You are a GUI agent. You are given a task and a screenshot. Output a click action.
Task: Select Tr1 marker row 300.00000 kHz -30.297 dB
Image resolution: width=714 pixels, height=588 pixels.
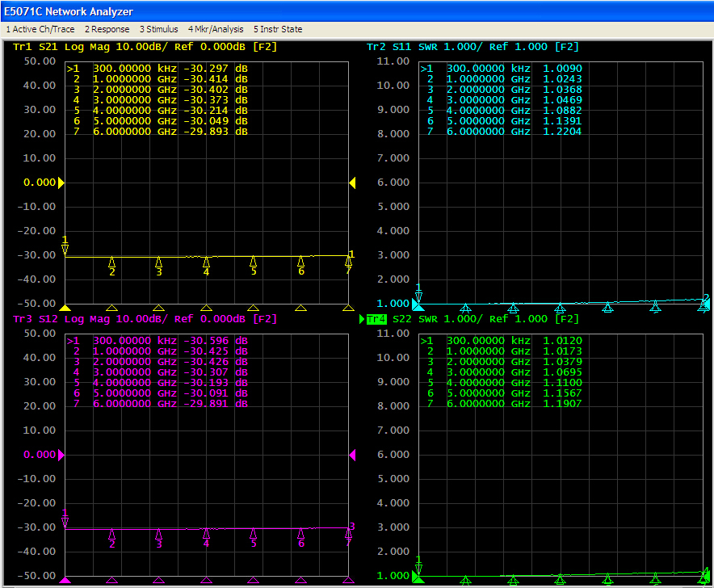click(x=157, y=69)
